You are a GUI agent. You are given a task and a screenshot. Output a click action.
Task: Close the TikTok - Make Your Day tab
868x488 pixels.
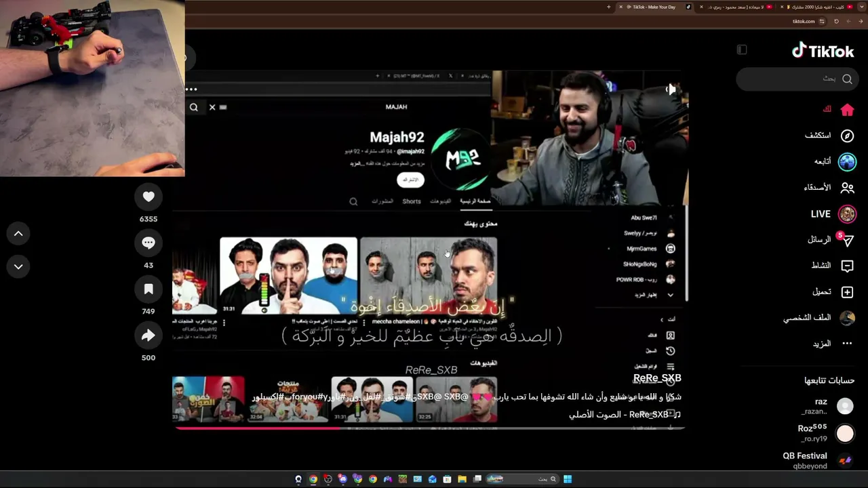[620, 7]
